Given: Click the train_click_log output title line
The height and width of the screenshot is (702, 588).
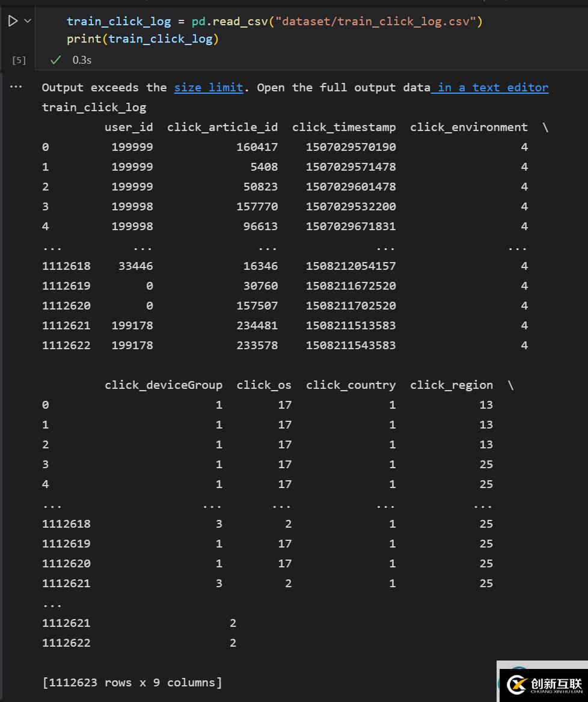Looking at the screenshot, I should (94, 108).
